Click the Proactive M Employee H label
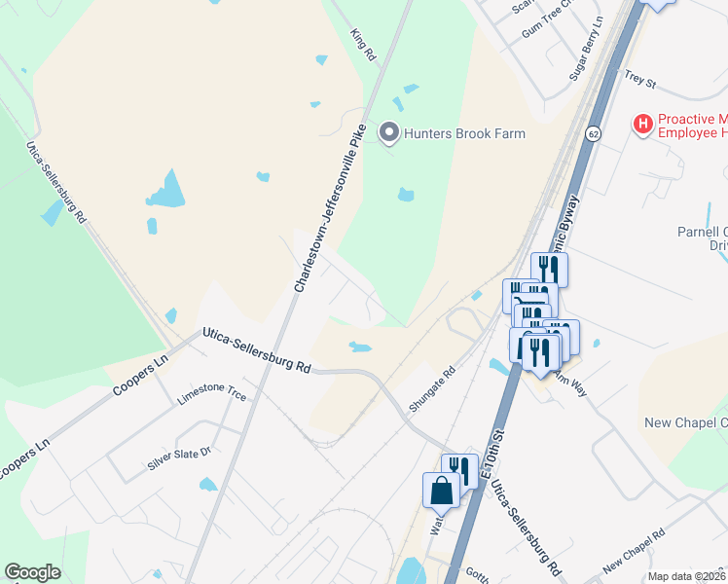Viewport: 728px width, 584px height. 693,126
